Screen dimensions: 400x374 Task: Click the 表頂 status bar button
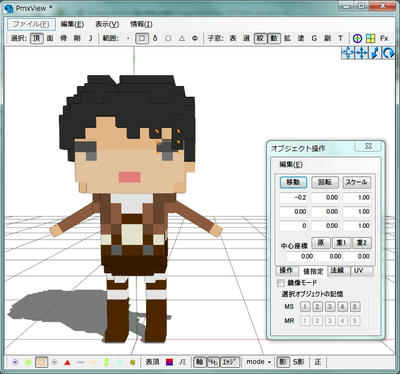coord(152,362)
